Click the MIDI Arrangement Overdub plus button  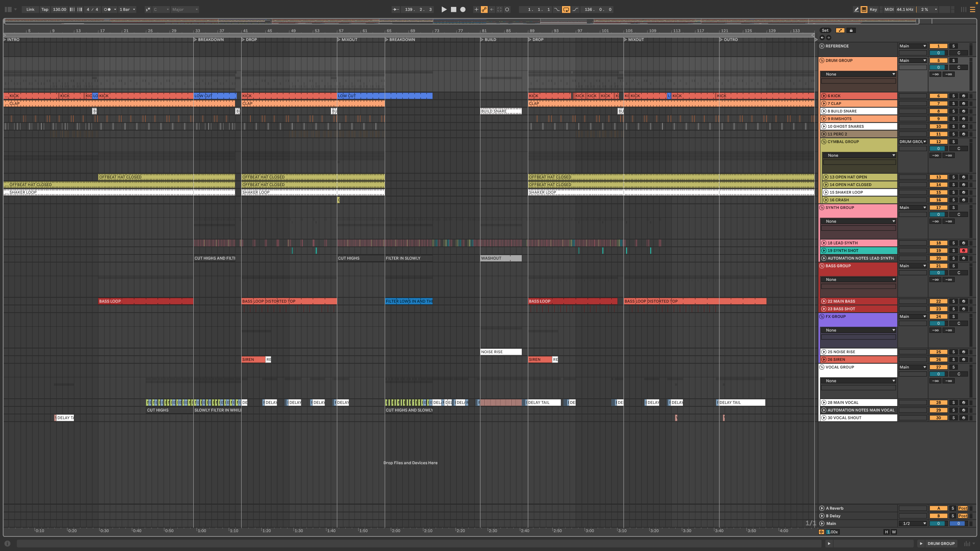(476, 10)
